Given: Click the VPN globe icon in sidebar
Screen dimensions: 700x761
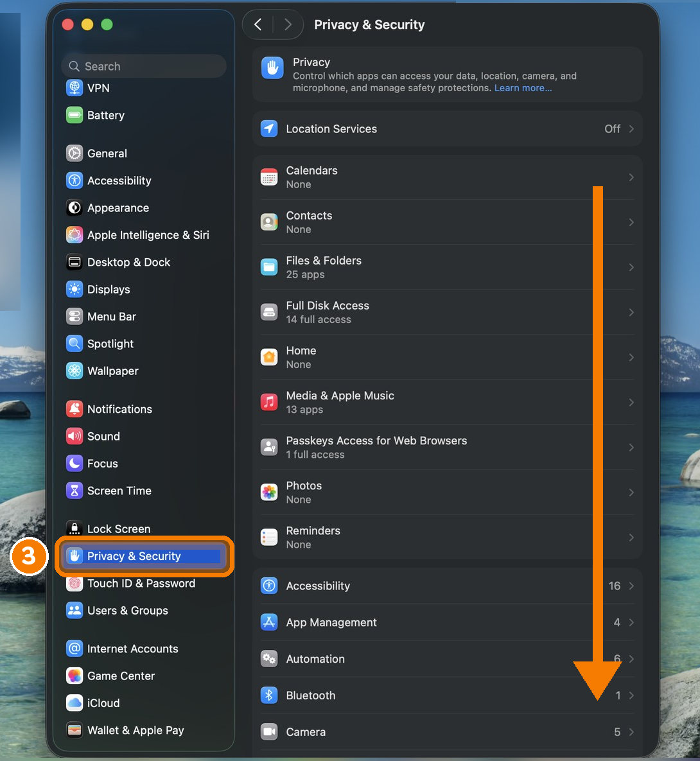Looking at the screenshot, I should tap(74, 88).
